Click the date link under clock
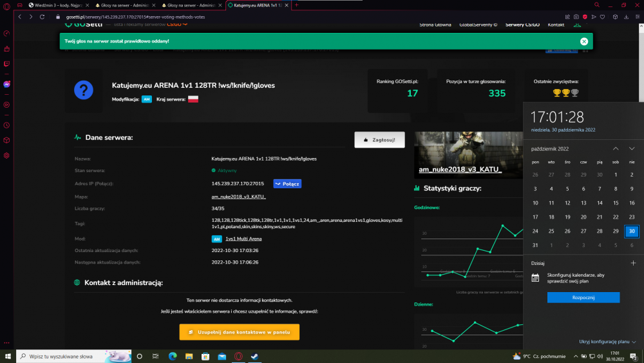Viewport: 644px width, 363px height. [x=563, y=130]
